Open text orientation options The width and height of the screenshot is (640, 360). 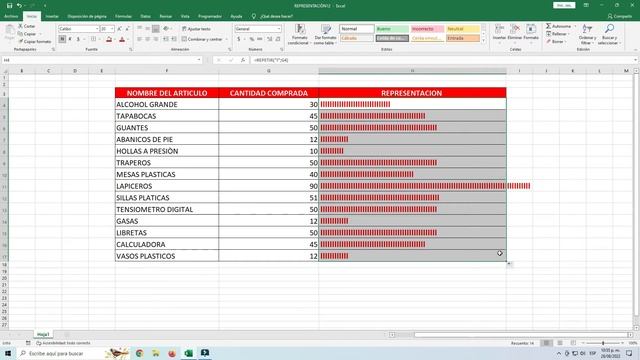click(x=166, y=29)
